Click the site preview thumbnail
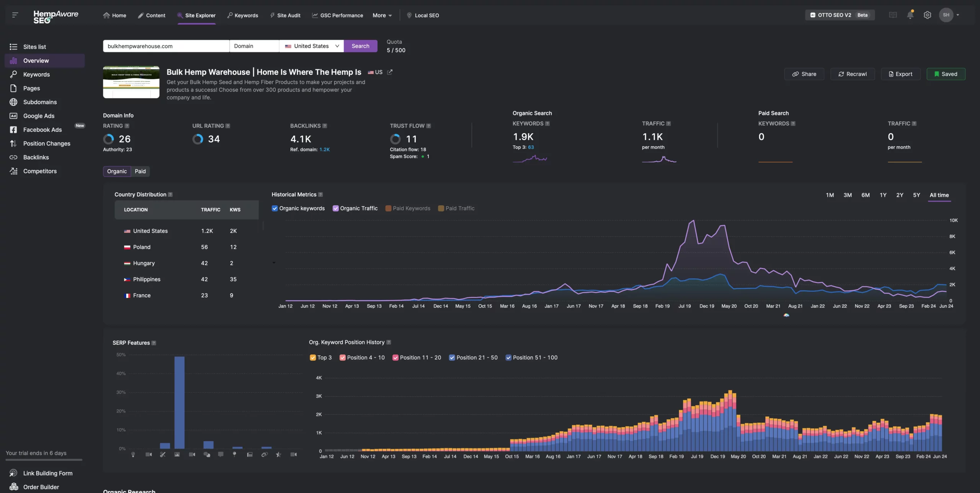This screenshot has height=493, width=980. [131, 82]
